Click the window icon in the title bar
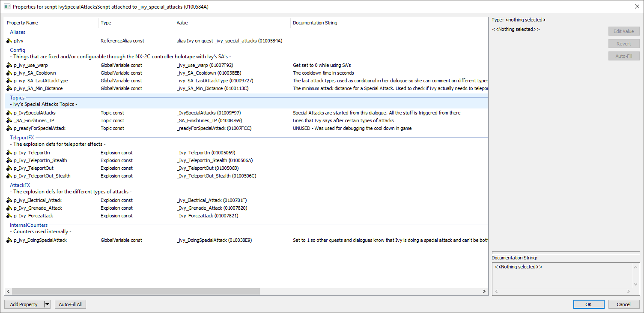This screenshot has width=644, height=313. [7, 6]
